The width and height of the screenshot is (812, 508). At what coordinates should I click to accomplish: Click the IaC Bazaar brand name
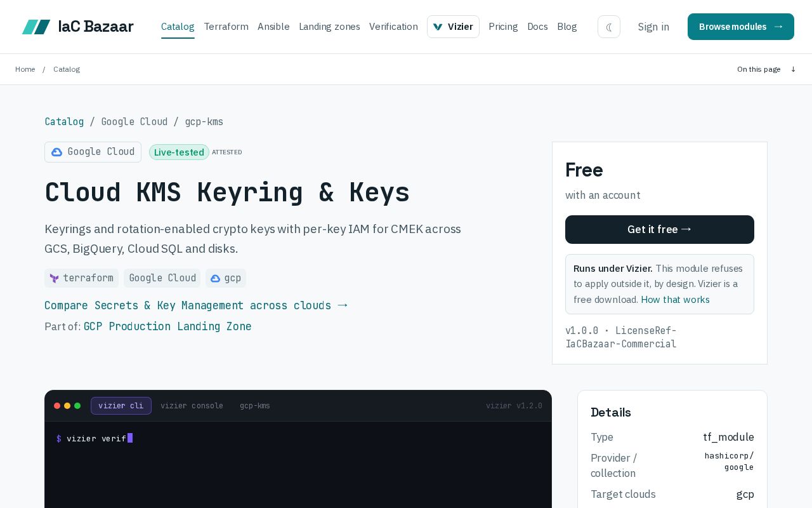click(96, 27)
